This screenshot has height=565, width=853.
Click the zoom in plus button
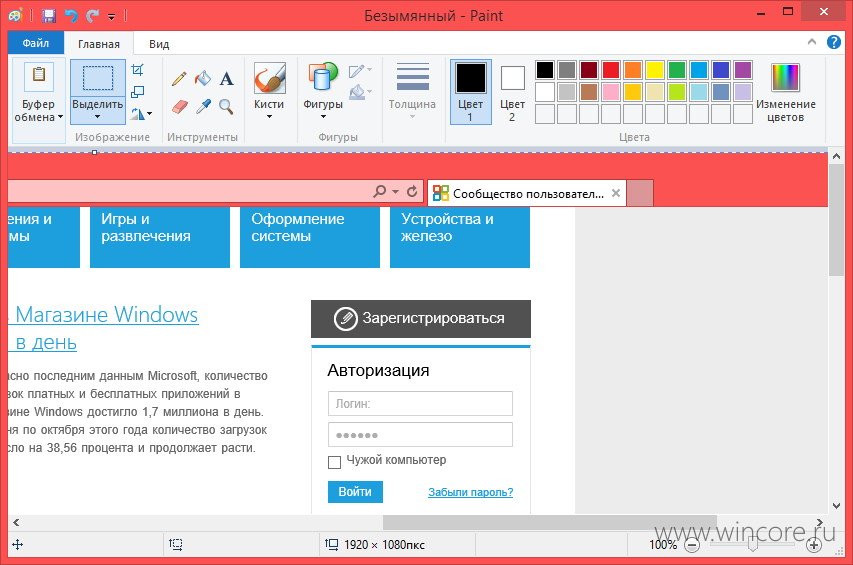coord(814,545)
